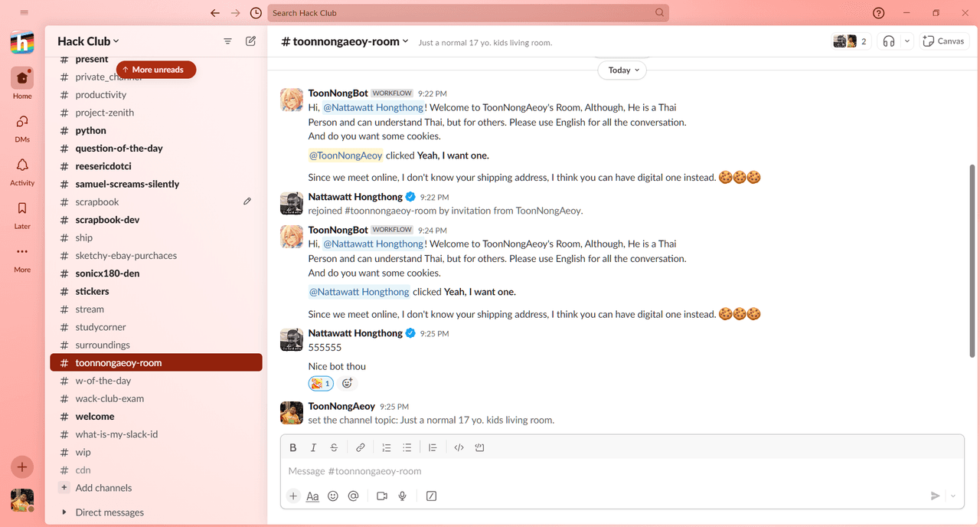Click the mention @ icon in composer
980x527 pixels.
click(x=353, y=496)
